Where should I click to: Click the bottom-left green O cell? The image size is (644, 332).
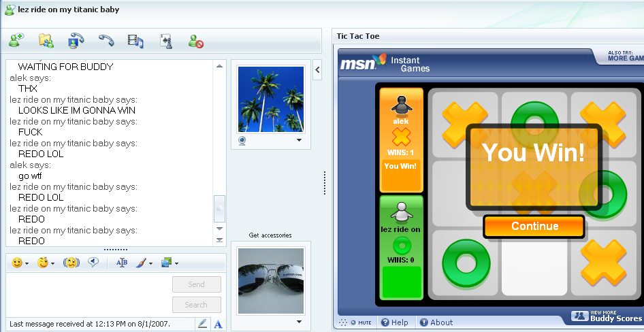(466, 263)
